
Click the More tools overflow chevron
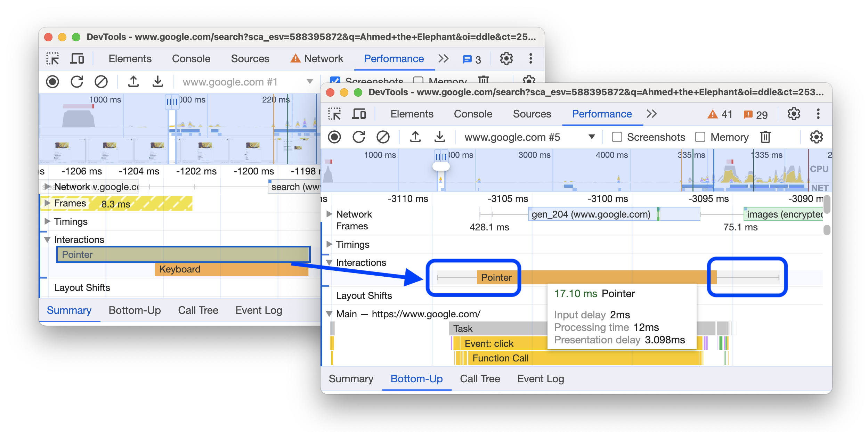coord(650,114)
